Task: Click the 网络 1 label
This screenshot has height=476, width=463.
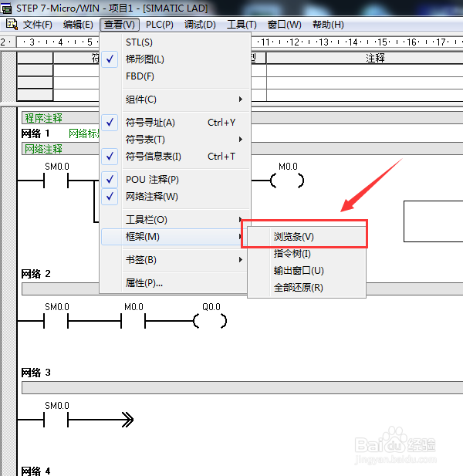Action: (x=35, y=133)
